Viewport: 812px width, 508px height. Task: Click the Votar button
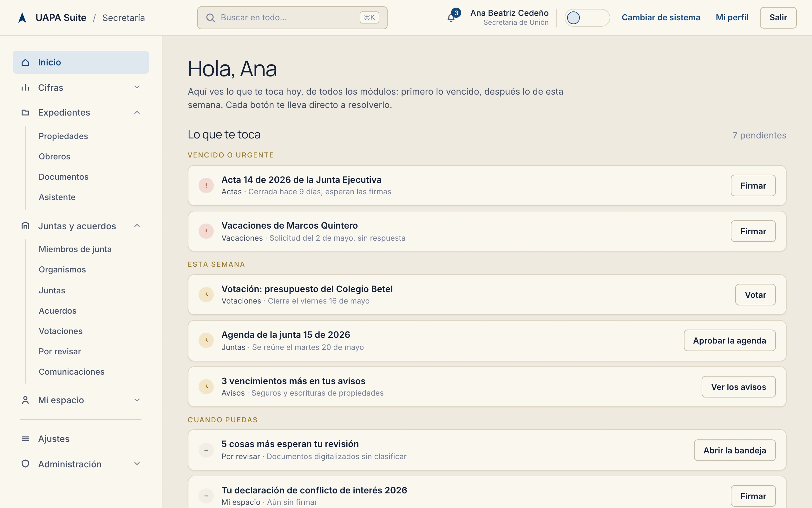tap(755, 295)
